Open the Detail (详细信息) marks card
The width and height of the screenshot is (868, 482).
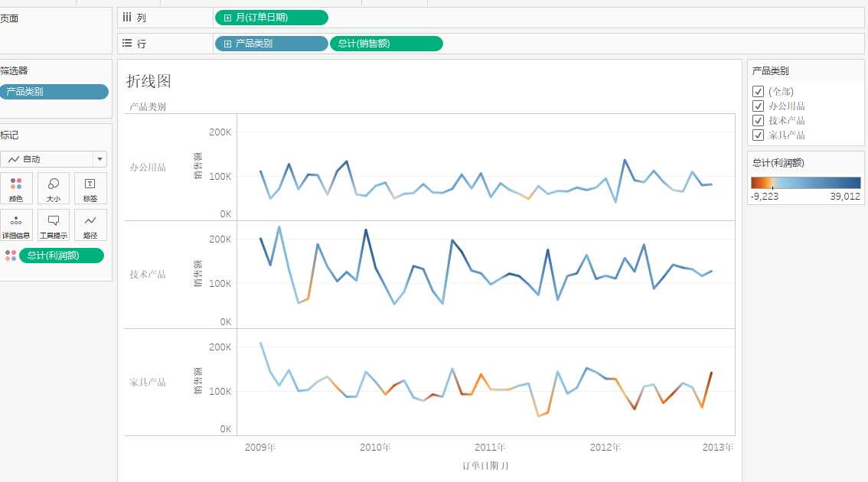pyautogui.click(x=16, y=225)
